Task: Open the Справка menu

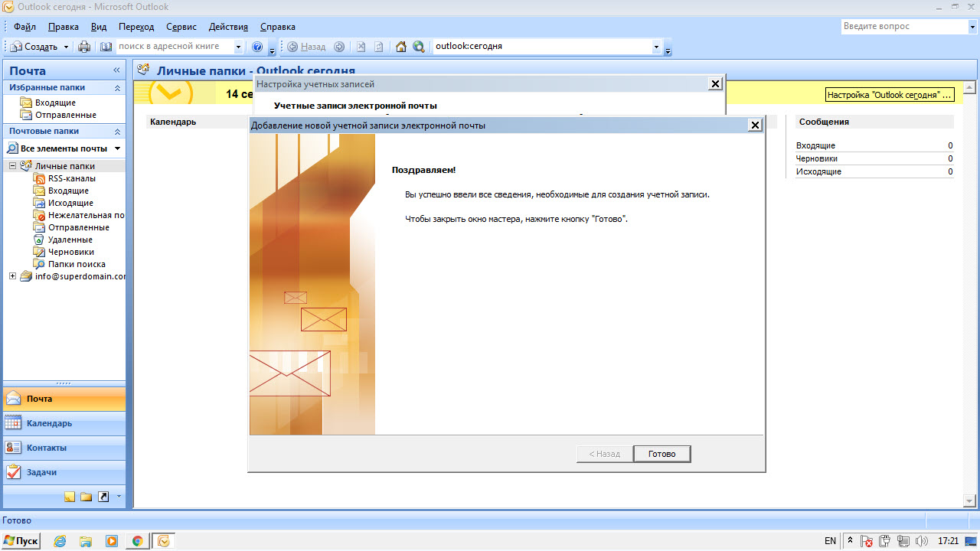Action: click(x=278, y=27)
